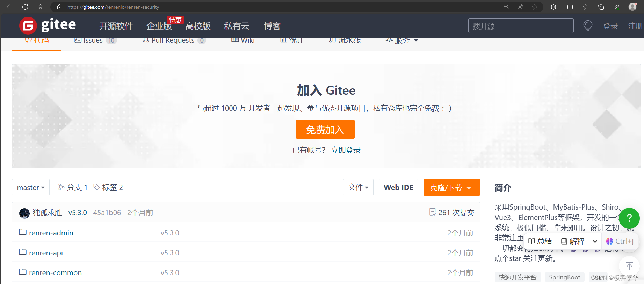Click renren-common folder icon

(x=23, y=272)
